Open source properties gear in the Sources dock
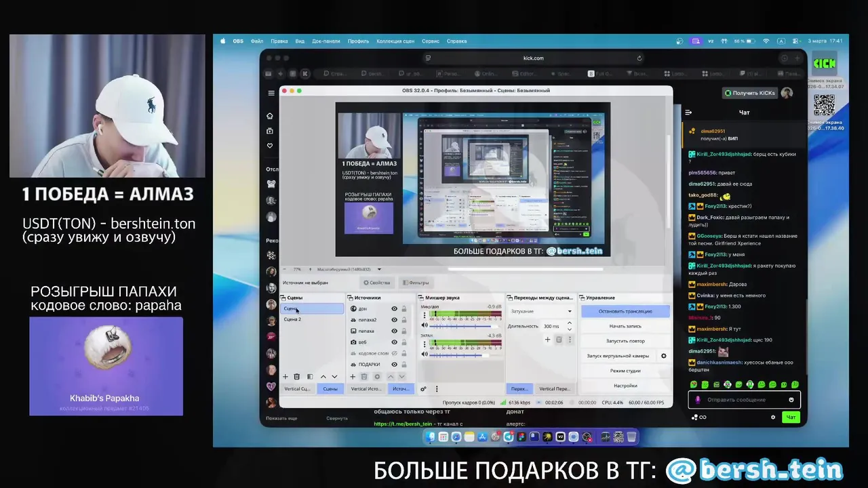Image resolution: width=868 pixels, height=488 pixels. [x=377, y=377]
